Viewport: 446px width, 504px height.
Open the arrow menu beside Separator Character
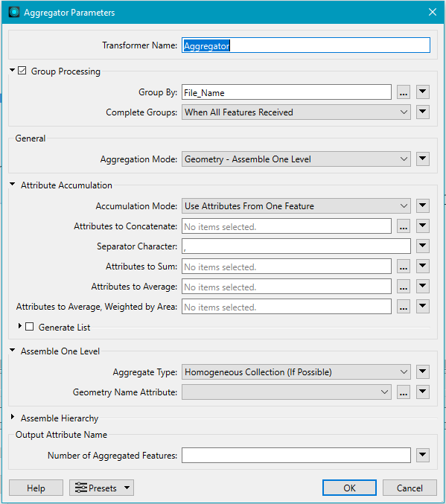click(x=422, y=246)
